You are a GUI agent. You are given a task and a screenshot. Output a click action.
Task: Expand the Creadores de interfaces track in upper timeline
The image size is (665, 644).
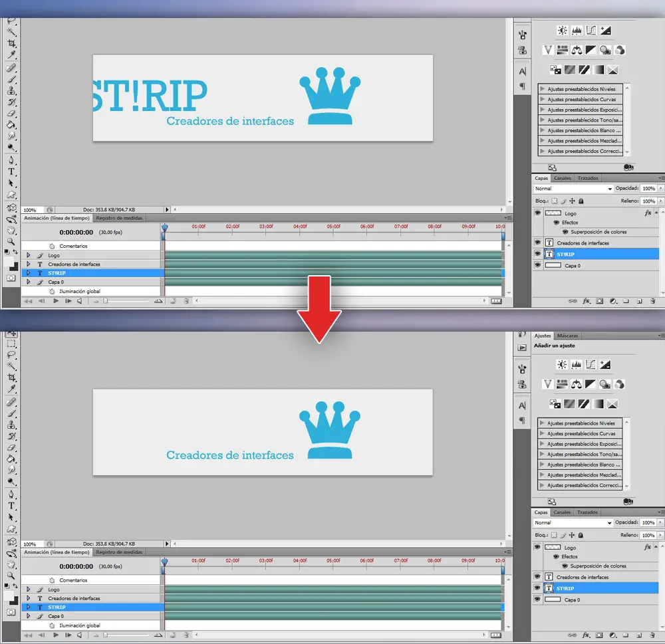29,264
